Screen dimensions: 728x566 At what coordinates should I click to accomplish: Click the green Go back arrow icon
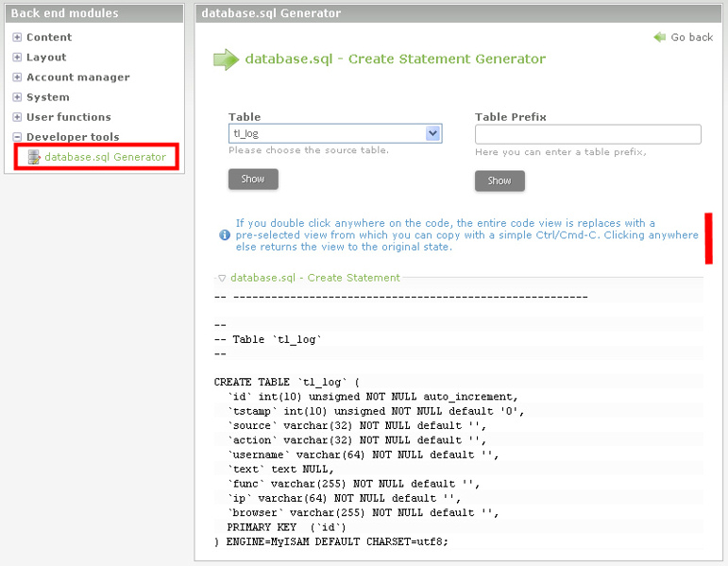coord(659,38)
